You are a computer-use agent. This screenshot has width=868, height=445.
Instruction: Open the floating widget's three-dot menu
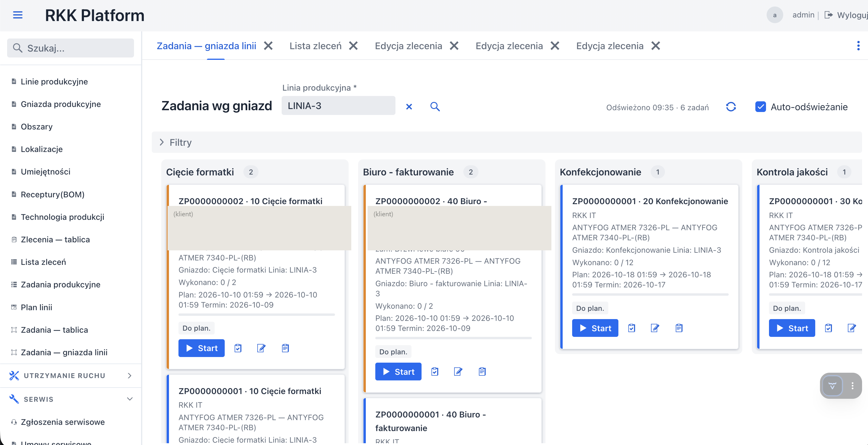coord(852,386)
